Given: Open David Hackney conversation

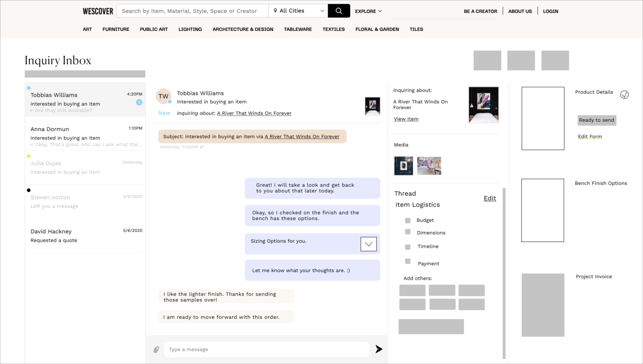Looking at the screenshot, I should coord(85,236).
